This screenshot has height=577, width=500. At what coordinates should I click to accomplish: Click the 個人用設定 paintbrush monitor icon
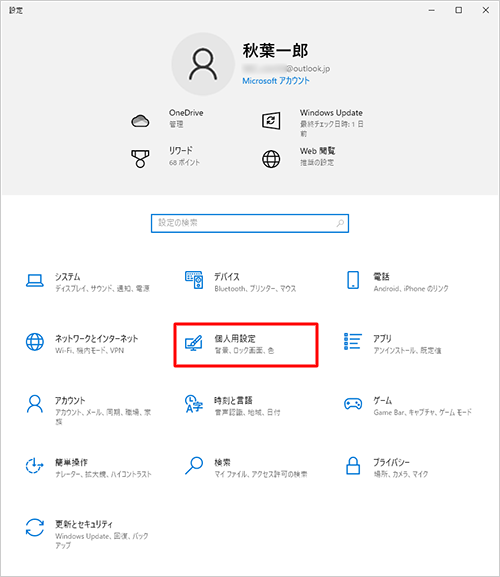click(x=194, y=343)
